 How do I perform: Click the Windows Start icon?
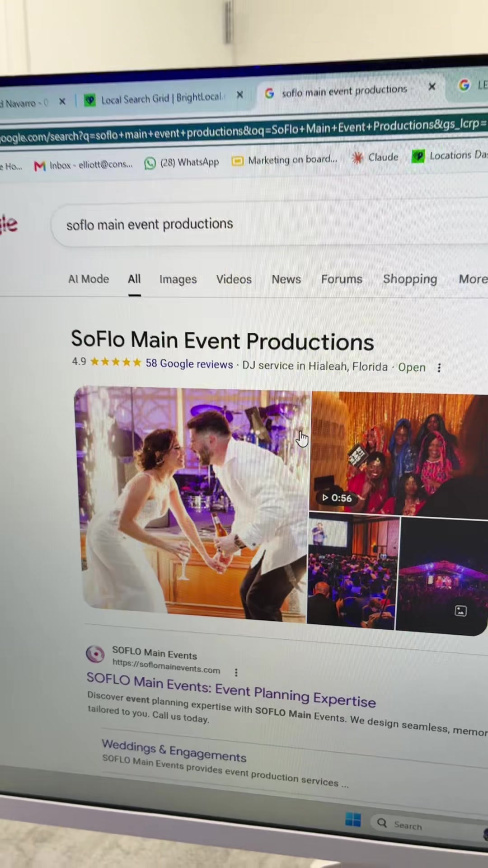tap(353, 819)
